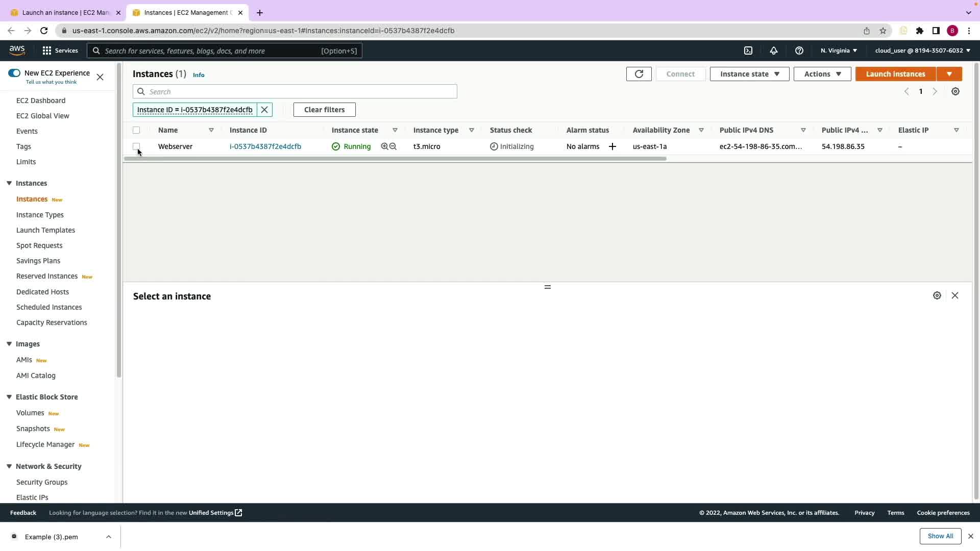980x551 pixels.
Task: Click the refresh instances button
Action: click(639, 74)
